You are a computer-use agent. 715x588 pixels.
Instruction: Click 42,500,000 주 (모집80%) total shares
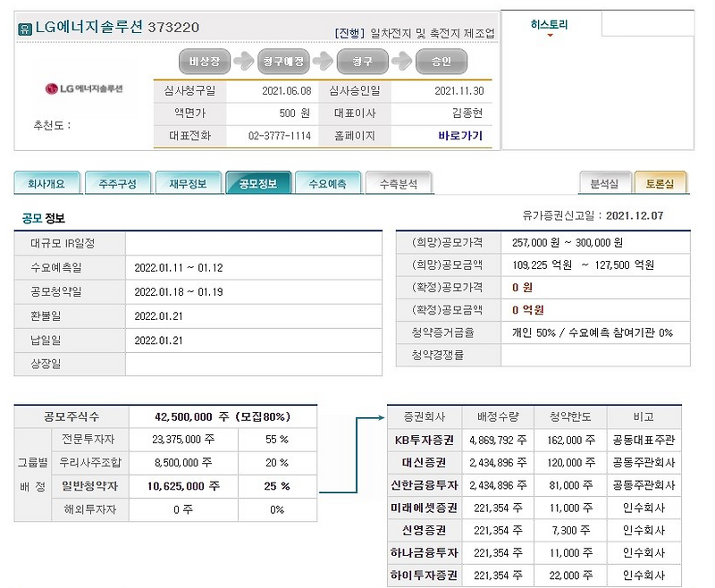223,416
